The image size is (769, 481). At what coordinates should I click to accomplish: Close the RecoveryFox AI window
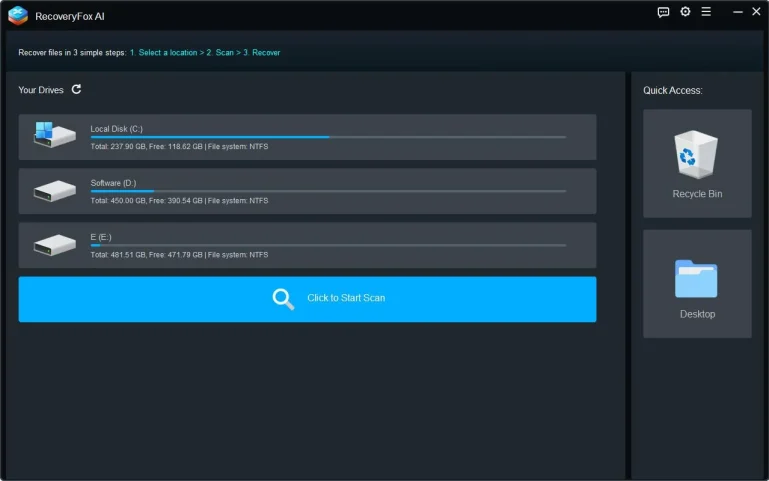pyautogui.click(x=756, y=12)
